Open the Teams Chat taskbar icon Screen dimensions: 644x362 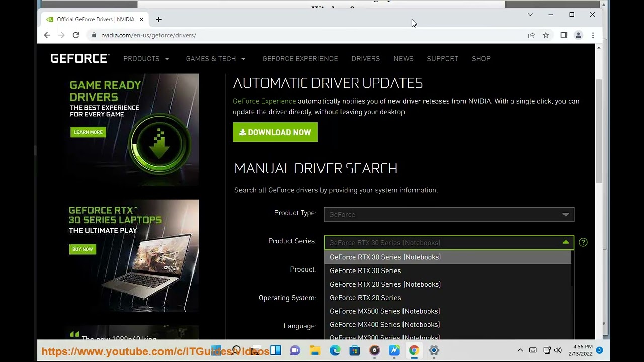pos(295,350)
